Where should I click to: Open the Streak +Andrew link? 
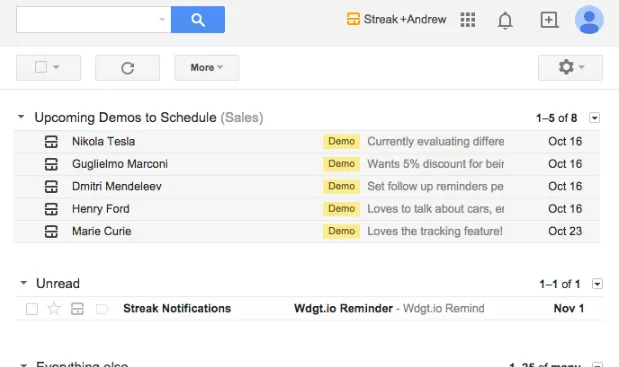(x=397, y=19)
